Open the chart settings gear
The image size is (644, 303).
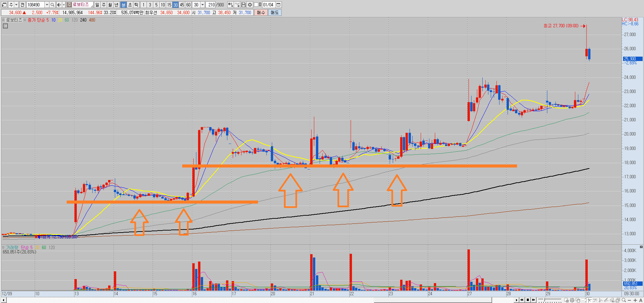coord(250,5)
